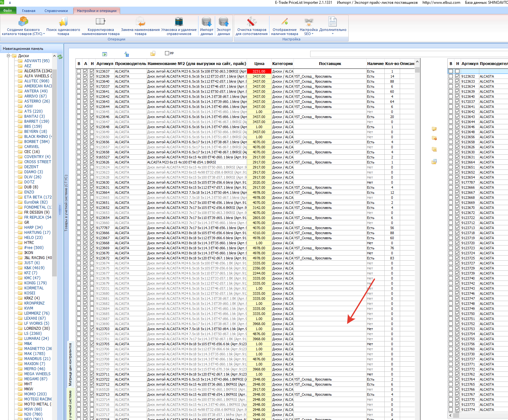508x420 pixels.
Task: Toggle column А checkbox for article 9123639
Action: [86, 76]
